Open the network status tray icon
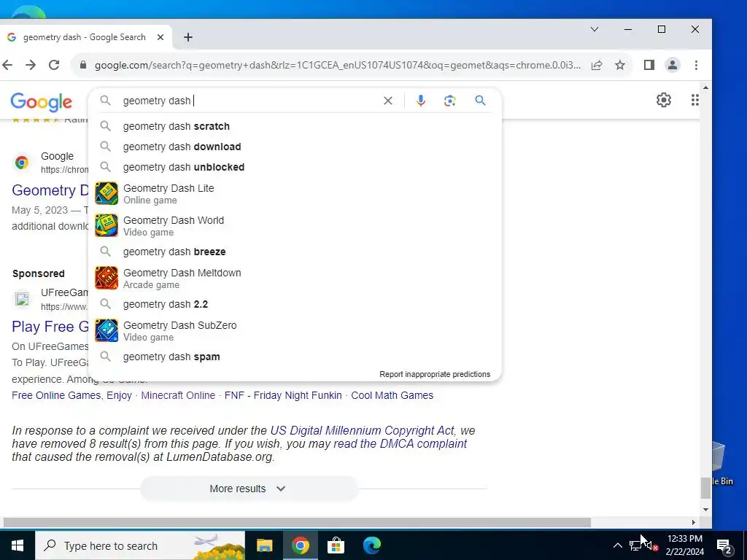 (x=635, y=545)
